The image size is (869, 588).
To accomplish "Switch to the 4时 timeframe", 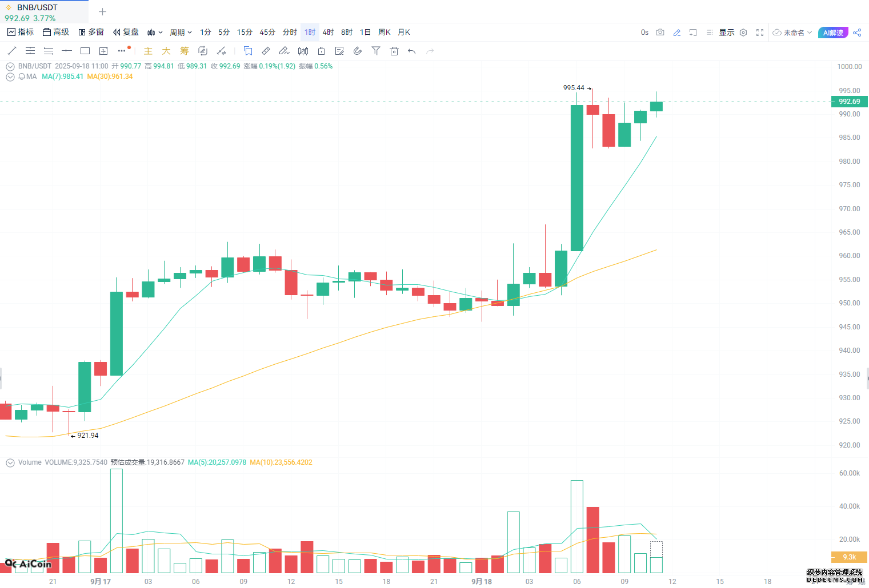I will [329, 33].
